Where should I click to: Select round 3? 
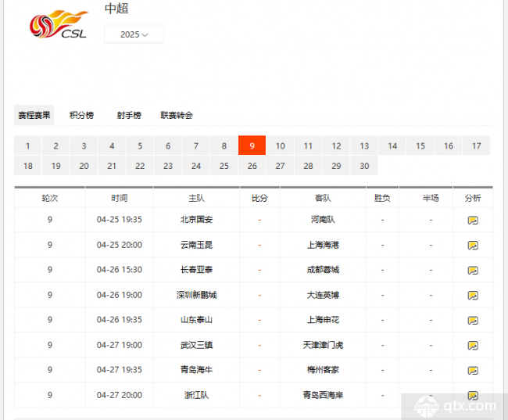[84, 145]
